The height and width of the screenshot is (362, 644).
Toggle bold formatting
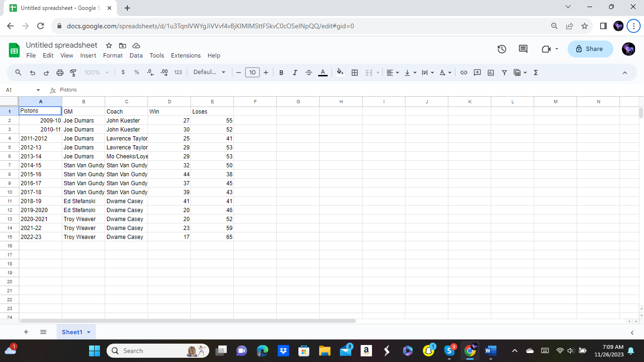click(x=281, y=73)
